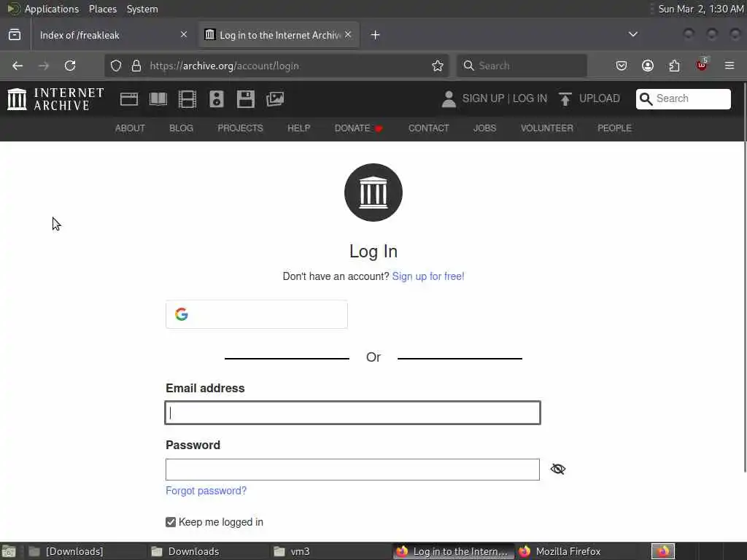Click the UPLOAD link text
Image resolution: width=747 pixels, height=560 pixels.
(600, 98)
